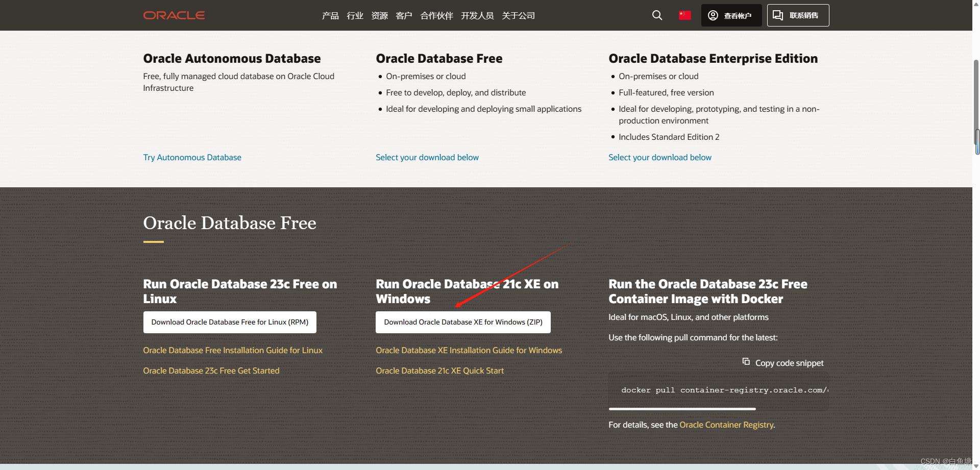This screenshot has height=470, width=980.
Task: Open Oracle Database 23c Free Get Started
Action: pyautogui.click(x=211, y=370)
